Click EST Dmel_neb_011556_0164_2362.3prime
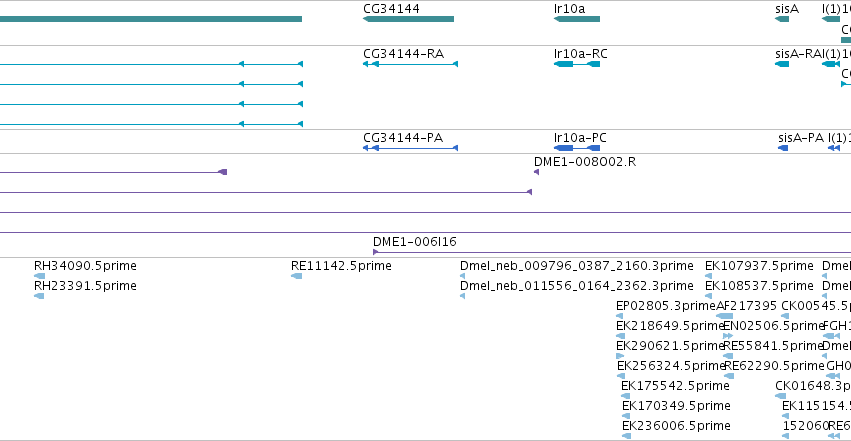 coord(462,296)
